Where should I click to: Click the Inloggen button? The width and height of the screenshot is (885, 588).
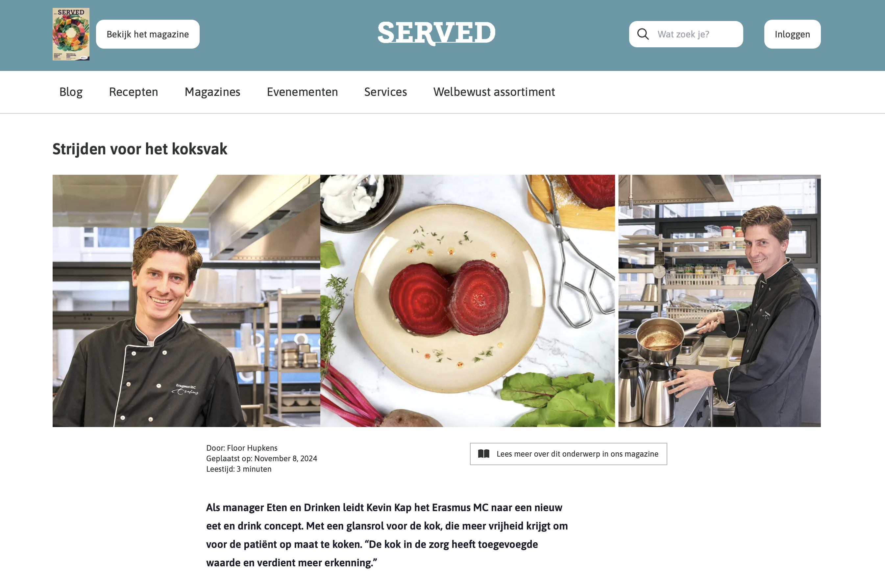point(792,34)
